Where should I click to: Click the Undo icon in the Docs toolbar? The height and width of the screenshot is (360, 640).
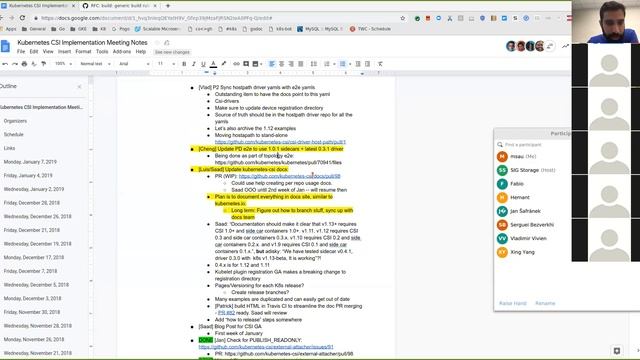click(5, 64)
